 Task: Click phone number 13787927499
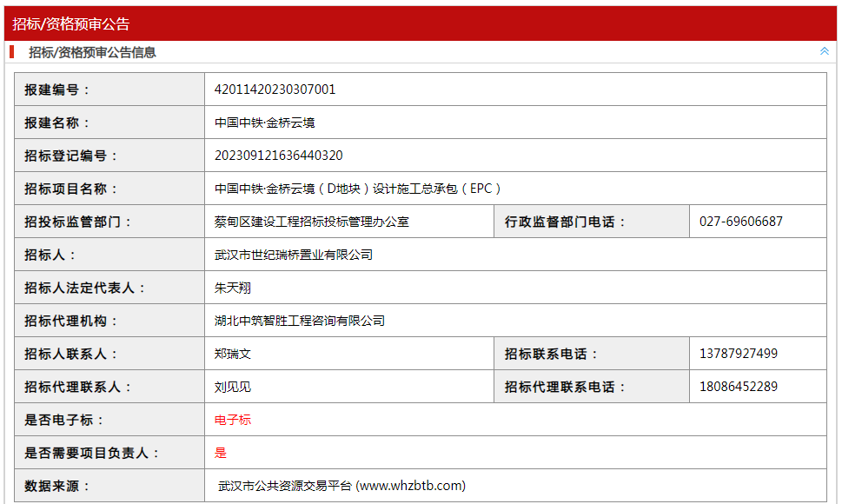(x=739, y=354)
